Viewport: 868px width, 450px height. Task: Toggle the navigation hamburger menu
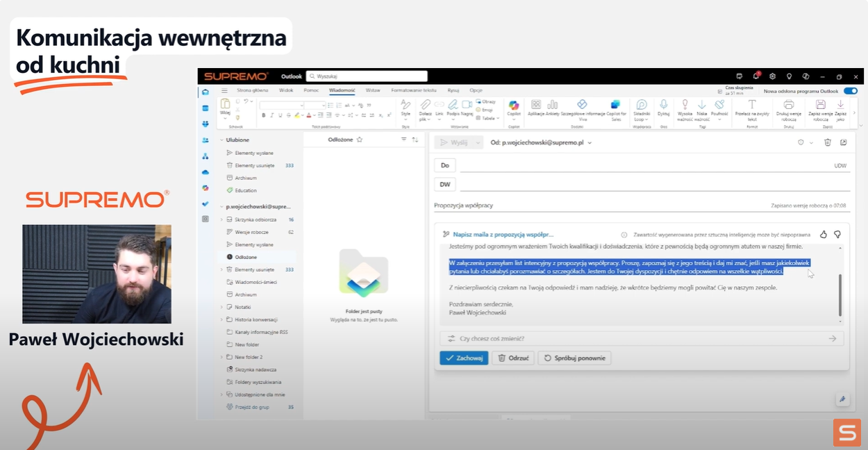(224, 90)
